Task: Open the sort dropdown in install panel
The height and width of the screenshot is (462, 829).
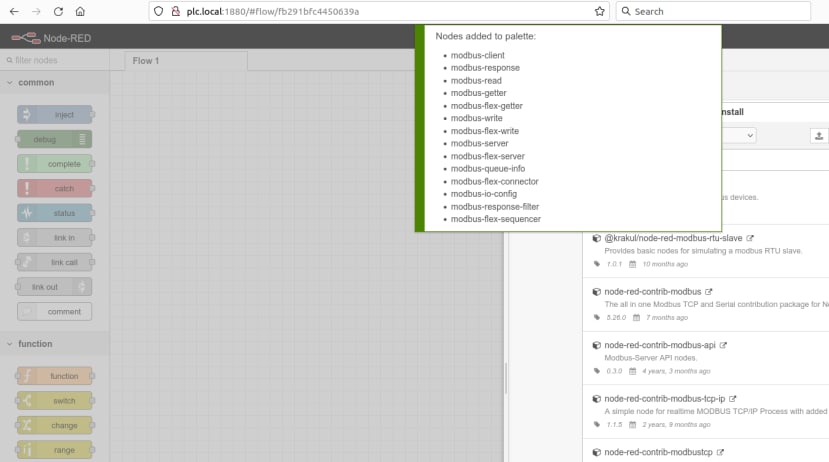Action: coord(739,136)
